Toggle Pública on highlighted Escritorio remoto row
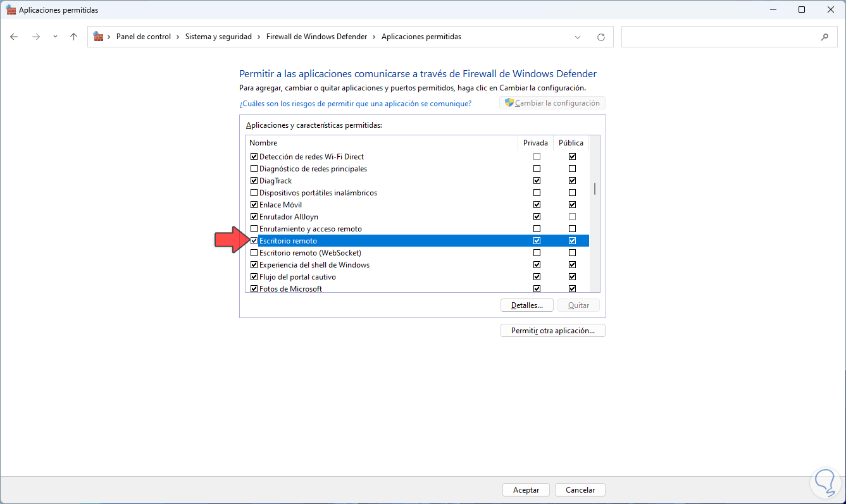The height and width of the screenshot is (504, 846). (x=573, y=241)
